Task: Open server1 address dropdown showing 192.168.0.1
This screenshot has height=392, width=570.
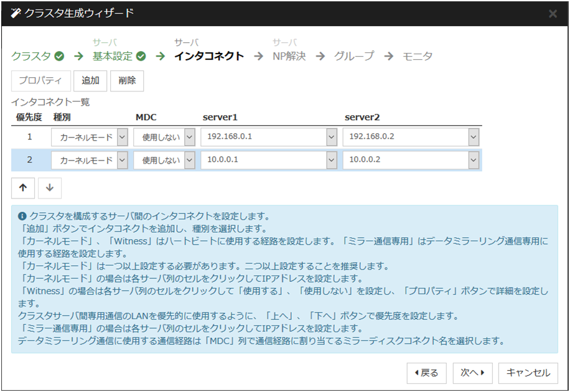Action: pos(331,137)
